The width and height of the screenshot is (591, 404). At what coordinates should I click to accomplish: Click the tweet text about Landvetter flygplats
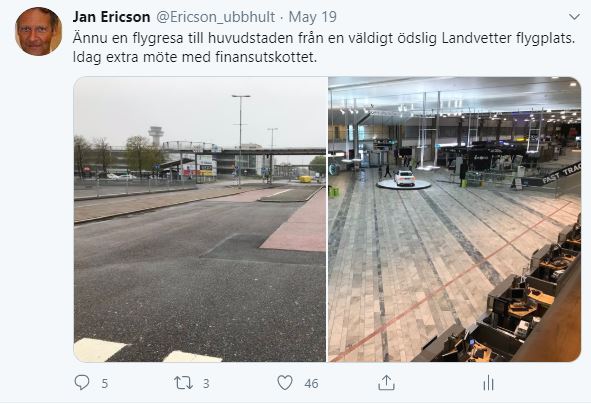324,38
